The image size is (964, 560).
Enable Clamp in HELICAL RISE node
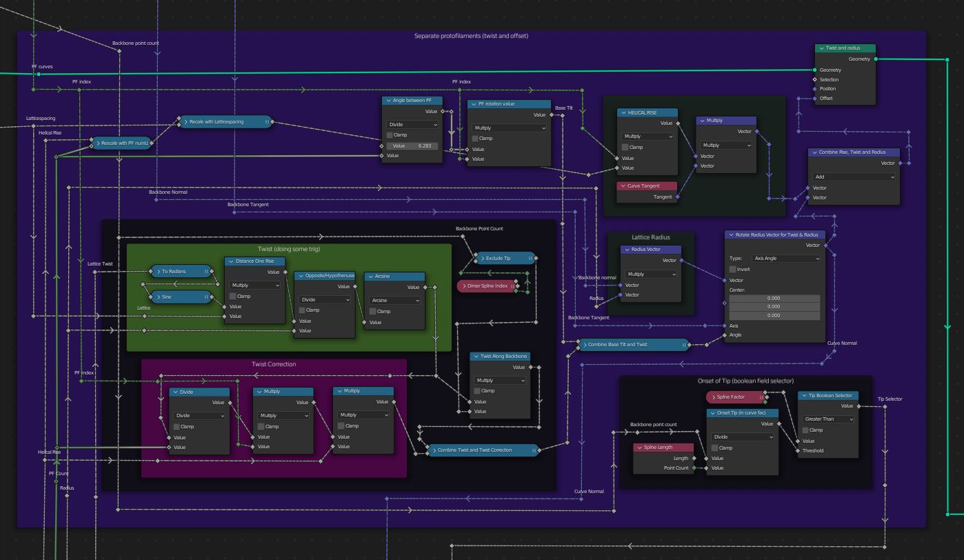coord(625,147)
